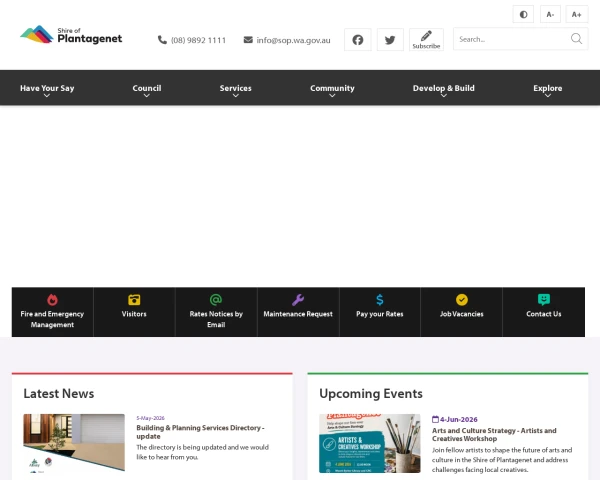Viewport: 600px width, 480px height.
Task: Click the email envelope icon
Action: click(248, 40)
